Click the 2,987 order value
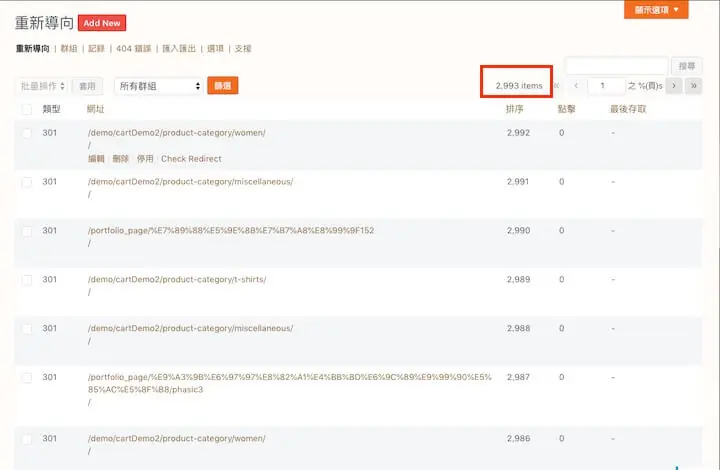This screenshot has height=470, width=720. pos(518,377)
